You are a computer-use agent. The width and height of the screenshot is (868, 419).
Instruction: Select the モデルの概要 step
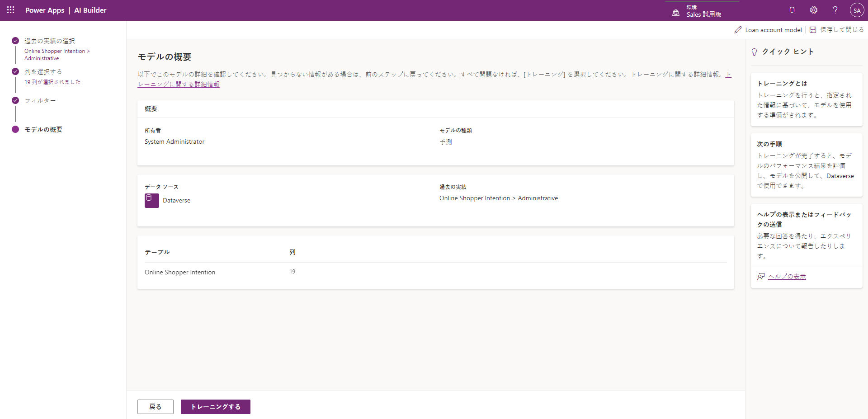coord(43,130)
